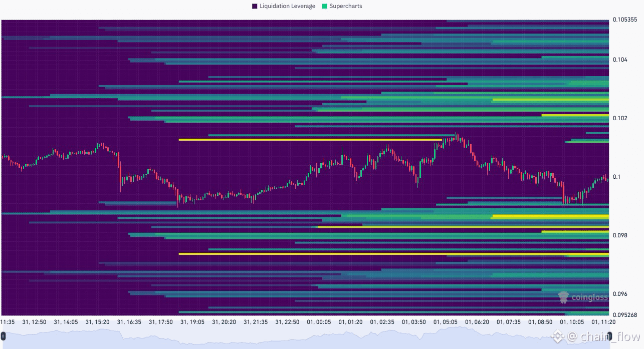Click the 0.102 price axis label

pyautogui.click(x=620, y=118)
